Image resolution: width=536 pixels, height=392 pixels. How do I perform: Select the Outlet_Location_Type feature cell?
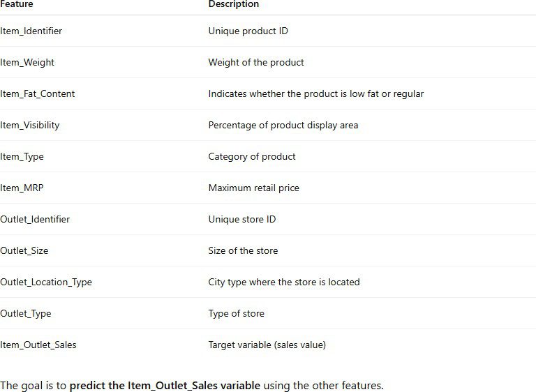tap(46, 282)
